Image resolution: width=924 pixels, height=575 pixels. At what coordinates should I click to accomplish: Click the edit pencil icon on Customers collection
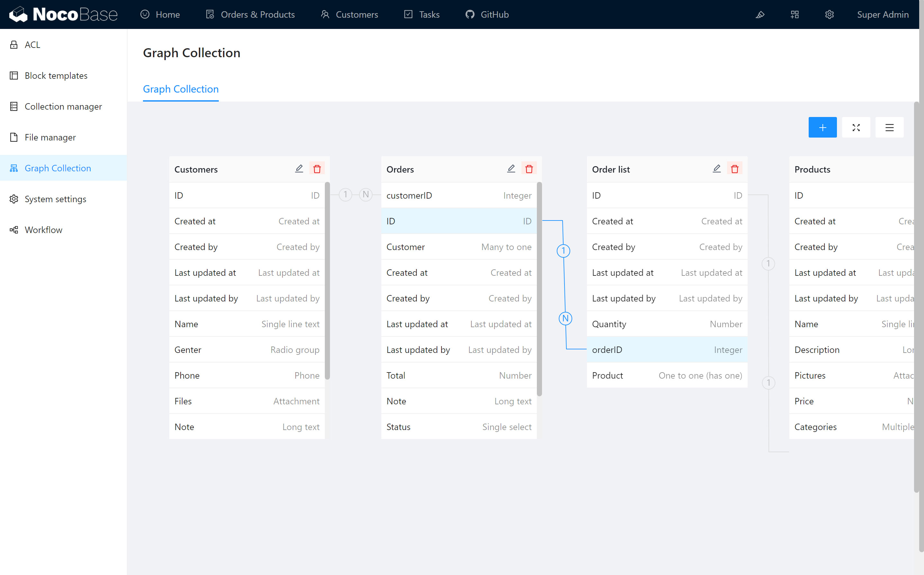[299, 168]
